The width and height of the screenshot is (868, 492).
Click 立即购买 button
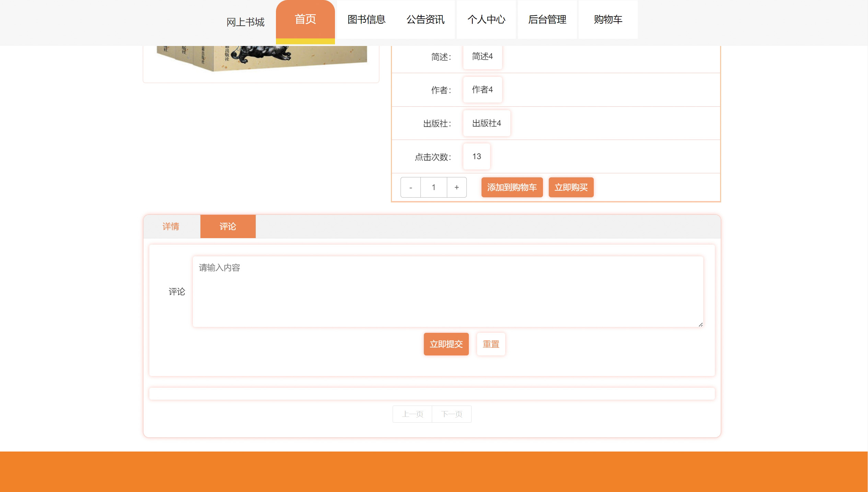click(x=571, y=187)
